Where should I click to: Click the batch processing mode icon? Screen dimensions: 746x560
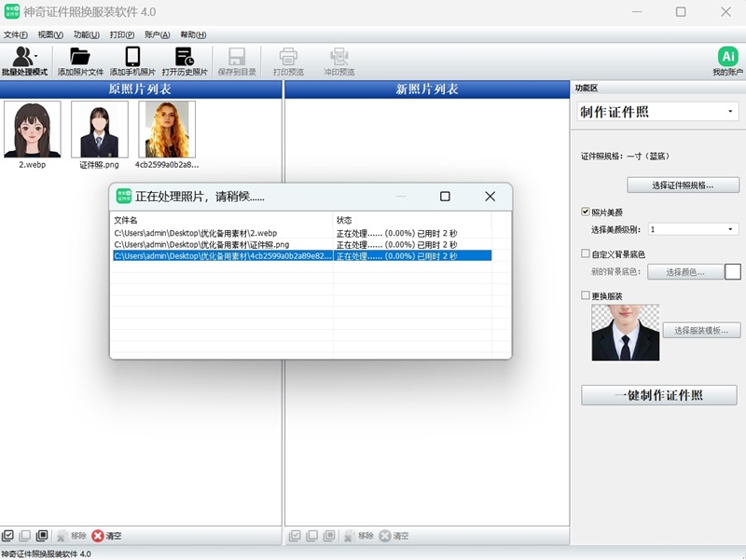coord(21,56)
